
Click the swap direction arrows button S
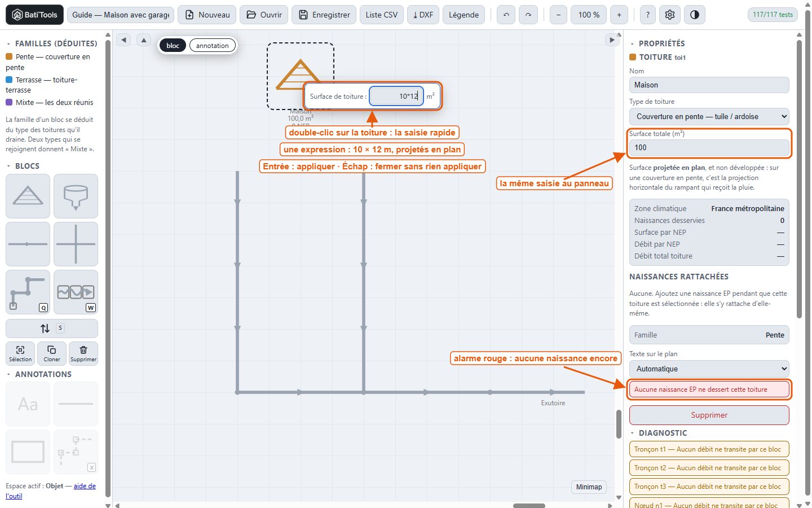click(x=52, y=329)
